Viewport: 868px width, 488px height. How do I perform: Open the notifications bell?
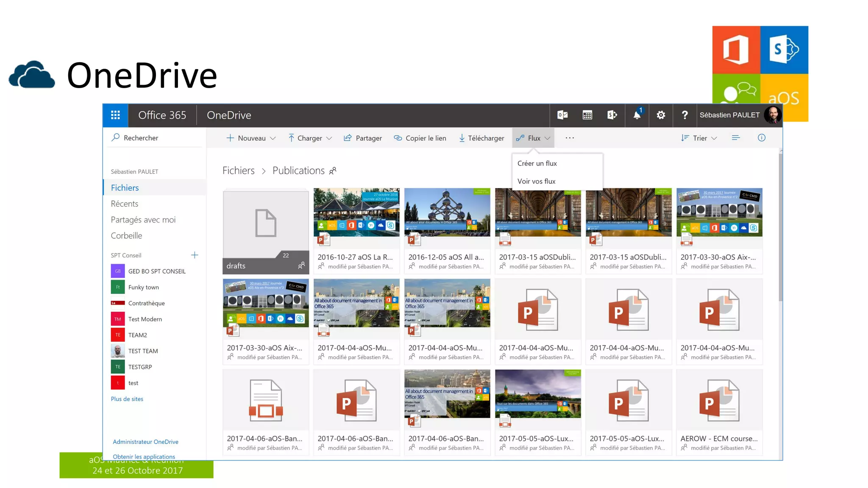[637, 115]
